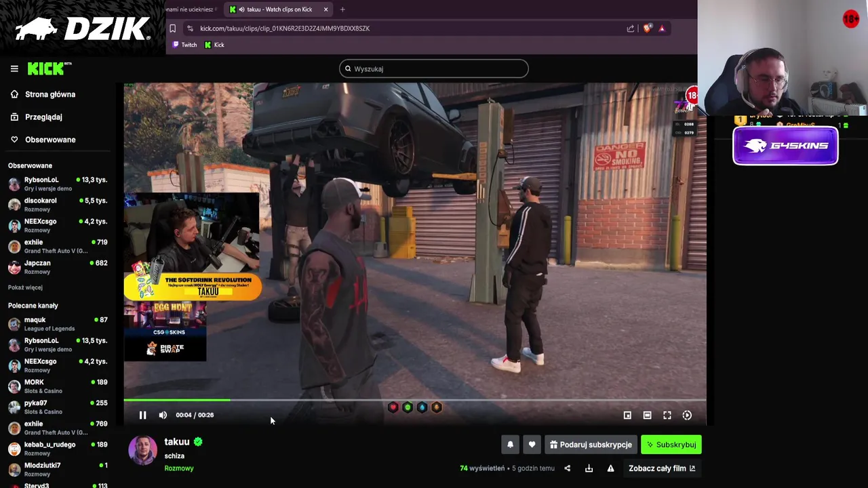
Task: Open NEEXcsgo channel under Obserwowane
Action: pos(58,225)
